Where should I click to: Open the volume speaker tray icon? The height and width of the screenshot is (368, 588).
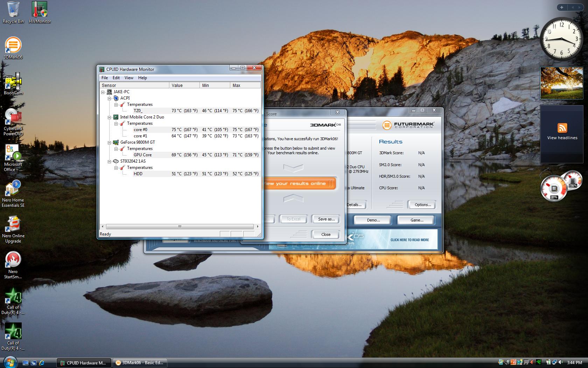(x=560, y=362)
